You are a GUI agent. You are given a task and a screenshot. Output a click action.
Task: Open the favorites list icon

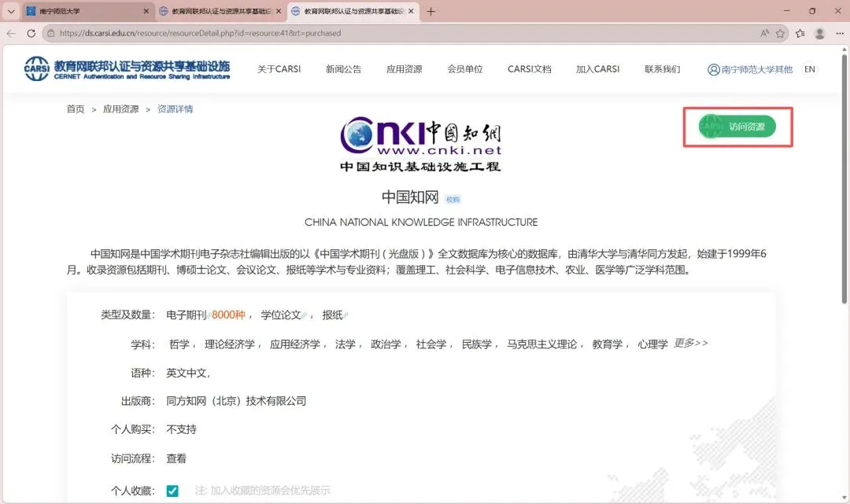[x=800, y=34]
